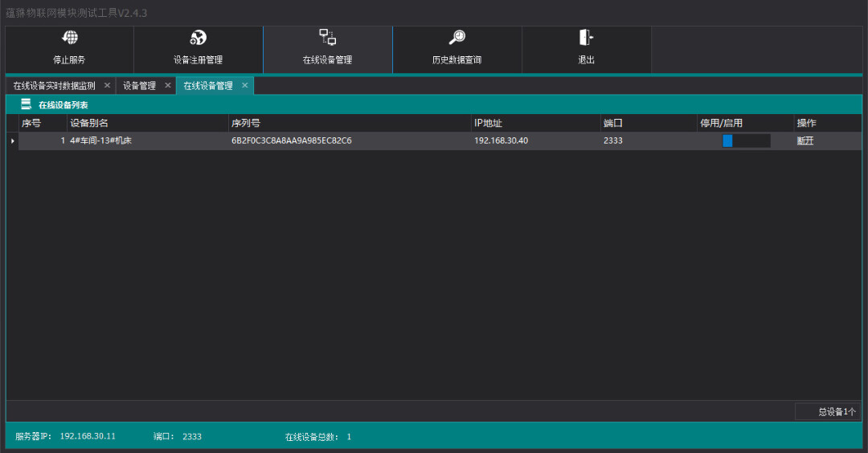Select the serial number cell 6B2F0C3C8A8AA9A985EC82C6
The height and width of the screenshot is (453, 868).
coord(291,141)
